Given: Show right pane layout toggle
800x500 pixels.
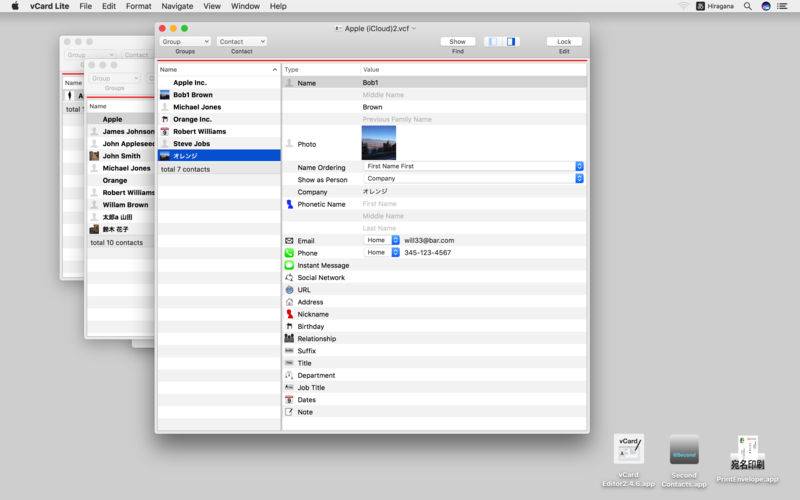Looking at the screenshot, I should pyautogui.click(x=511, y=41).
